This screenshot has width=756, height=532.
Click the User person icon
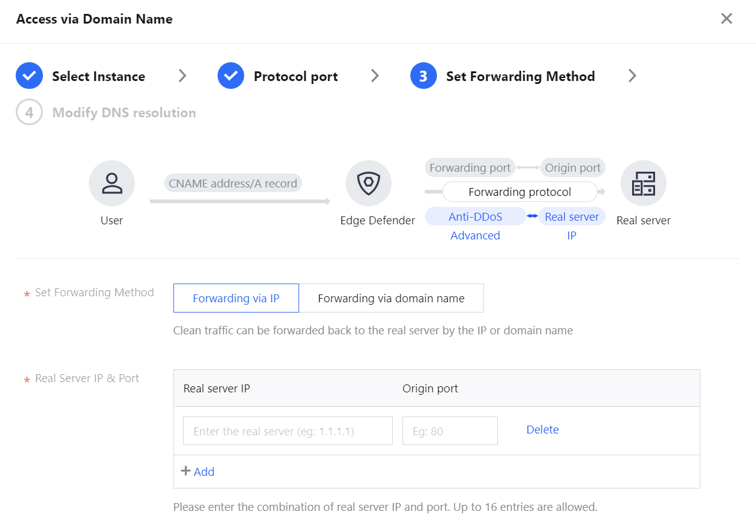[112, 183]
